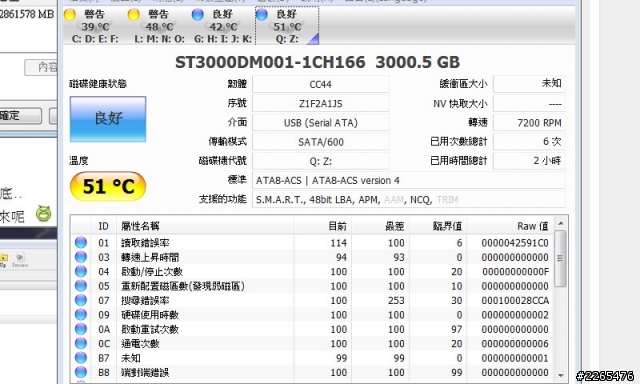Click the 51 °C temperature indicator
This screenshot has width=640, height=384.
pos(108,186)
